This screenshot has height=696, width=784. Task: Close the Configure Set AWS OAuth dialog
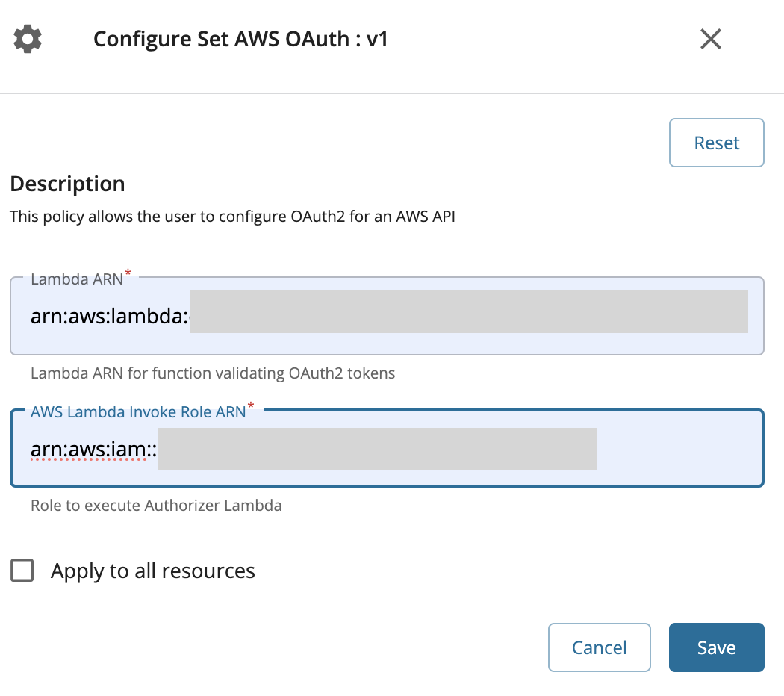(x=711, y=39)
